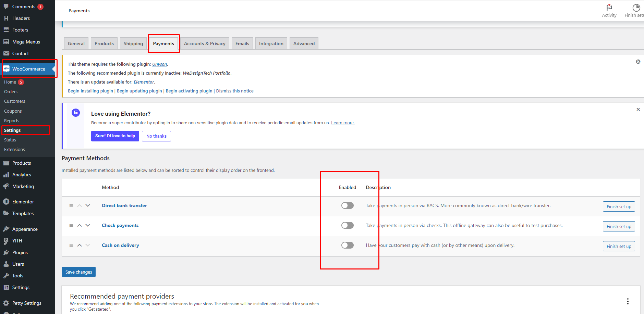
Task: Select the Payments tab
Action: pyautogui.click(x=163, y=43)
